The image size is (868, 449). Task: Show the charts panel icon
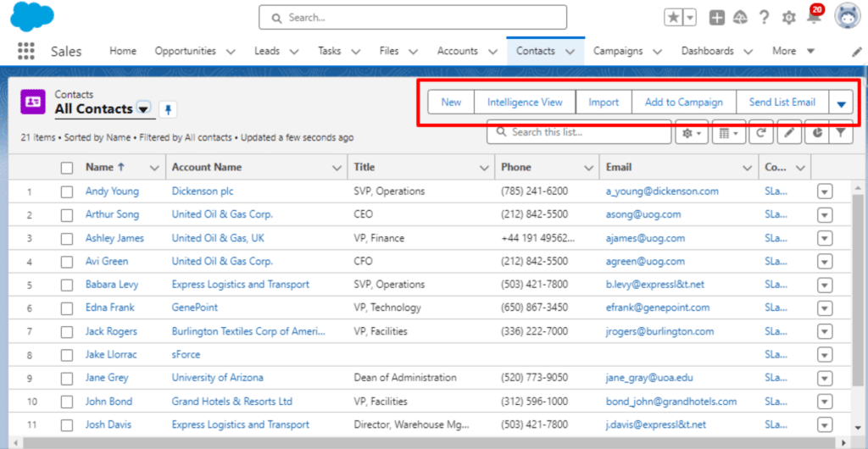[816, 133]
